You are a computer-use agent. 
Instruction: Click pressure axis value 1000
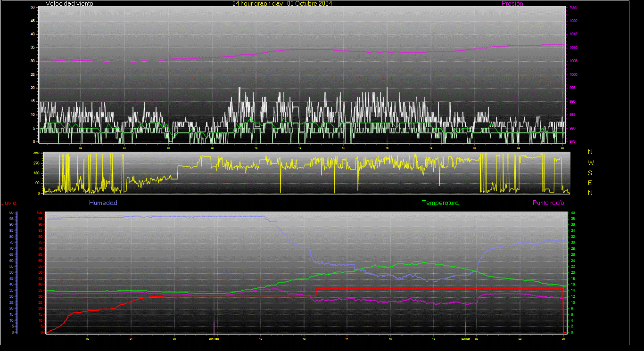coord(573,75)
